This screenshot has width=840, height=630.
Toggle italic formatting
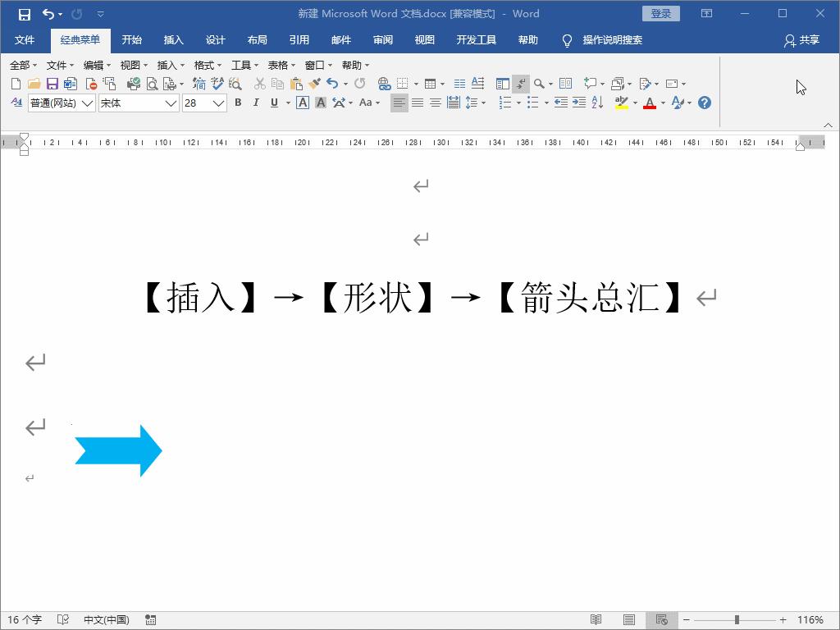(x=255, y=103)
